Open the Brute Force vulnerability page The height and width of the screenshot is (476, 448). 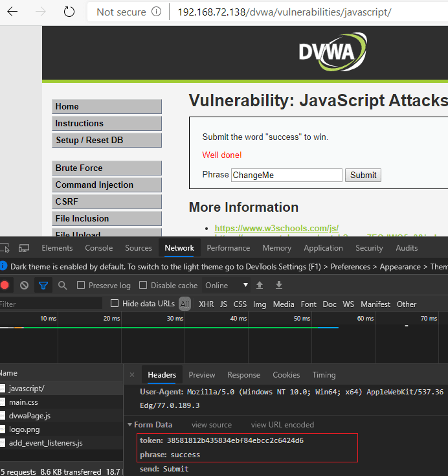click(107, 168)
